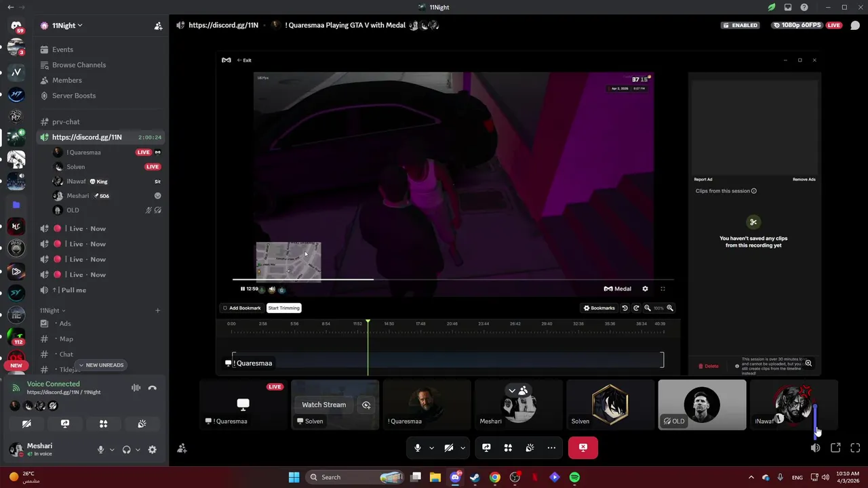This screenshot has height=488, width=868.
Task: Add Solven's stream with multi-watch icon
Action: tap(366, 405)
